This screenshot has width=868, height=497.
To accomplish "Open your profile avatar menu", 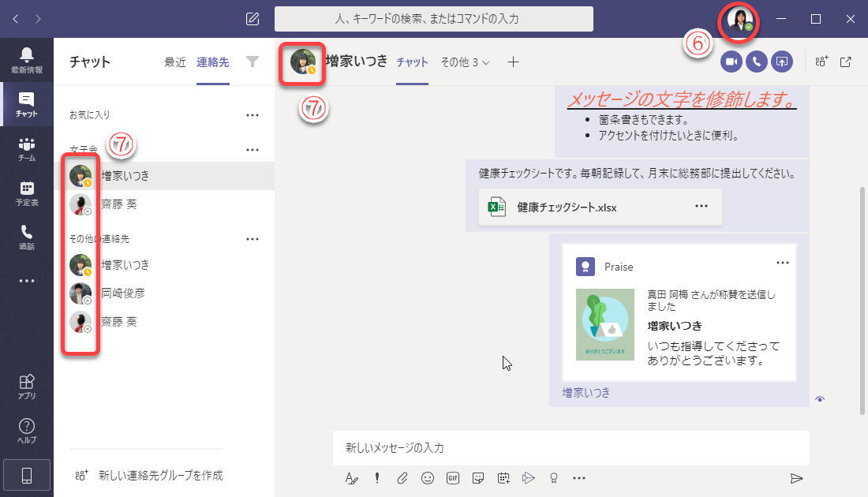I will 739,21.
